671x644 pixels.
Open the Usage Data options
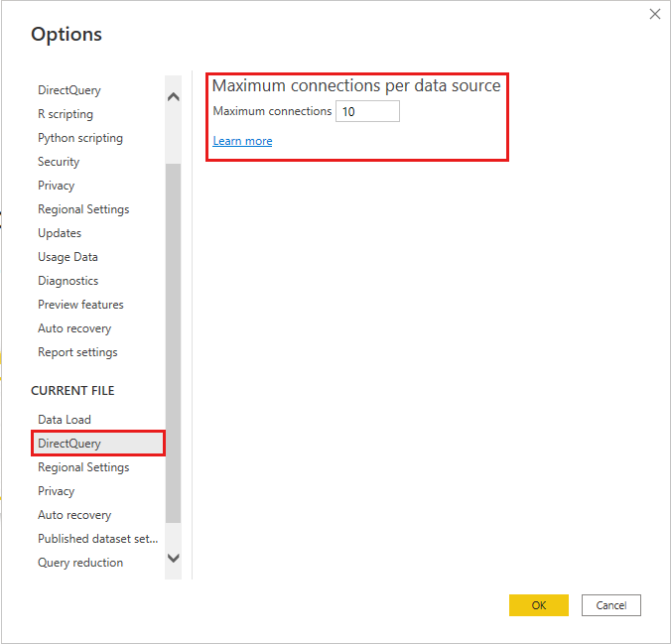click(67, 257)
